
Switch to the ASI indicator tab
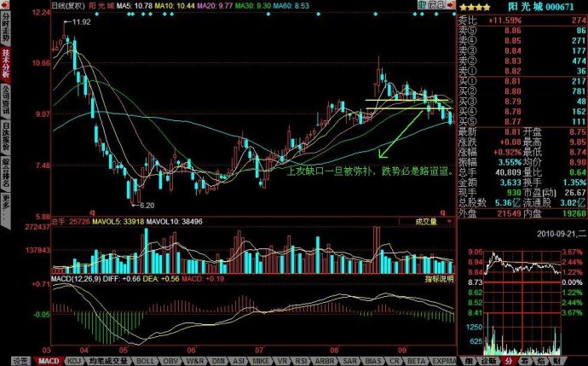point(239,362)
